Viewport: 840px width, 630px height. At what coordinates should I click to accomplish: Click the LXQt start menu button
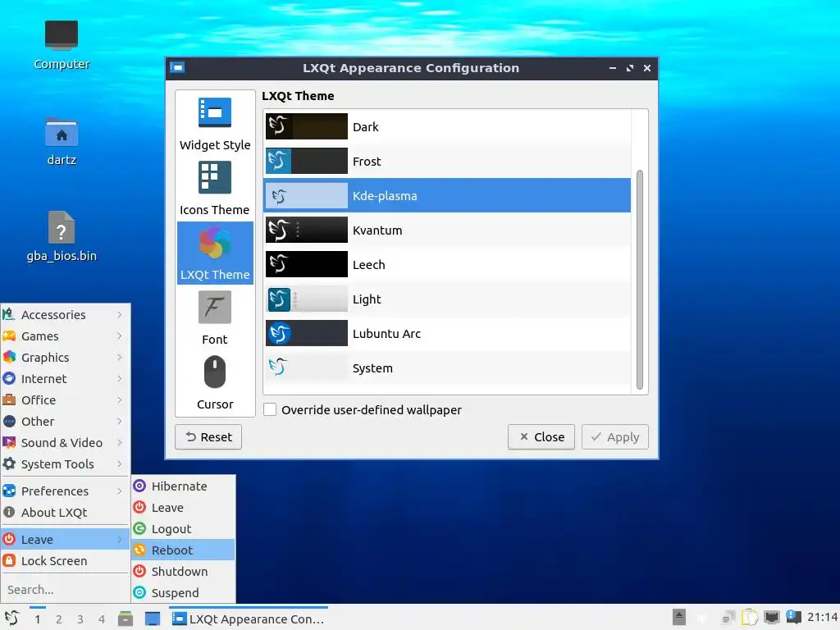pos(11,619)
